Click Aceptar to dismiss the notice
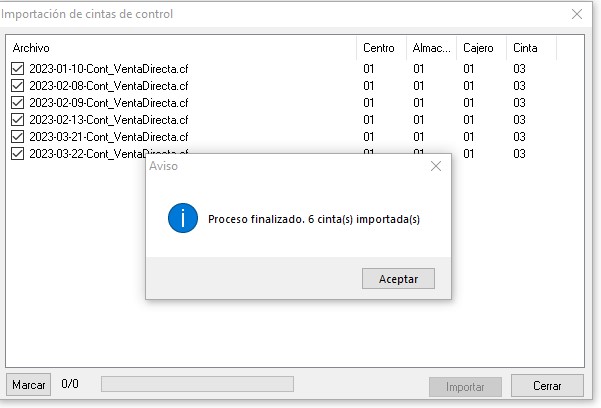Screen dimensions: 601x408 coord(398,279)
